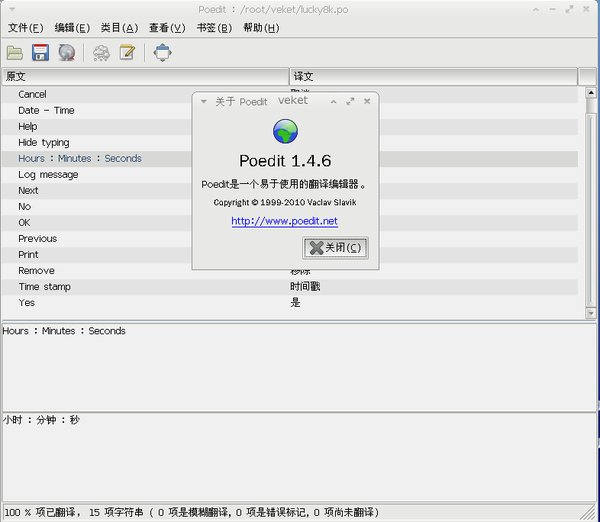Open the 类目(A) menu
This screenshot has height=522, width=600.
click(x=119, y=27)
